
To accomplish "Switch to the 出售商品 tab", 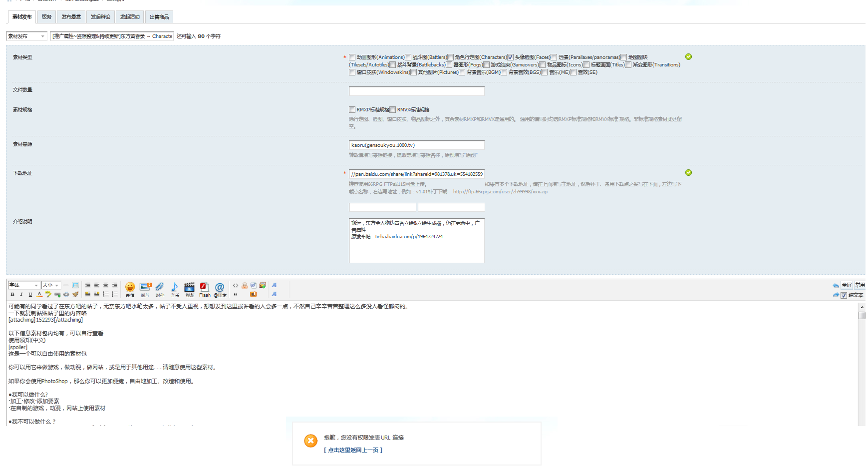I will pyautogui.click(x=159, y=17).
